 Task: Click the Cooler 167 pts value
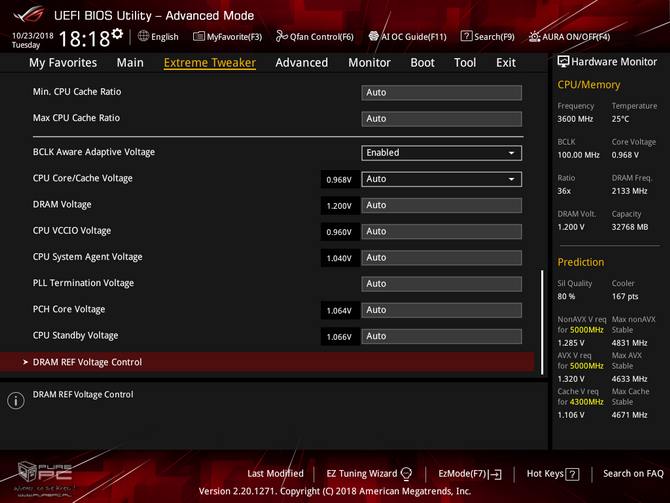point(625,296)
